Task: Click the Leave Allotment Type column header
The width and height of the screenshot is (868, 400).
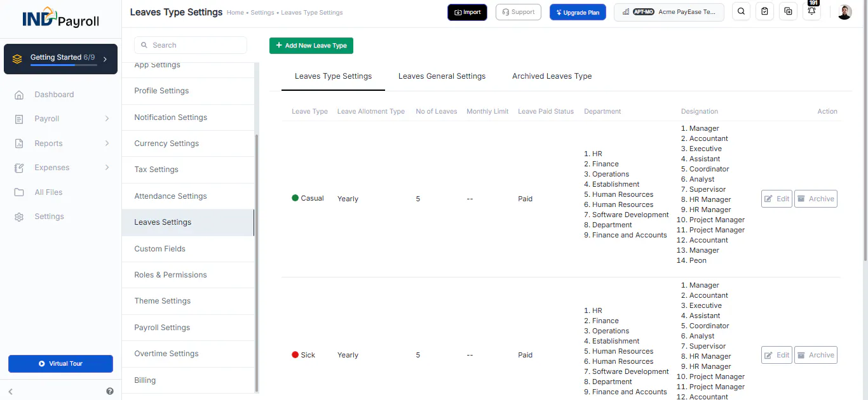Action: click(x=371, y=112)
